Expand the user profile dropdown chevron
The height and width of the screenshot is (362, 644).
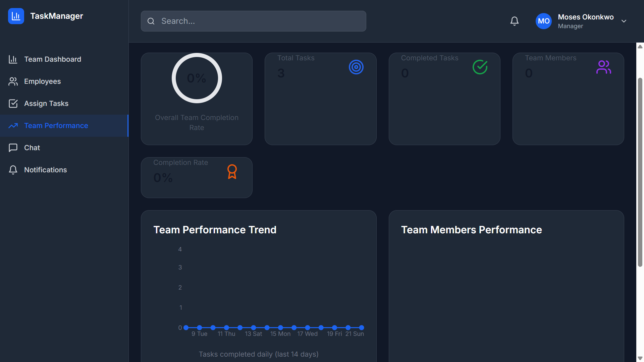[624, 21]
